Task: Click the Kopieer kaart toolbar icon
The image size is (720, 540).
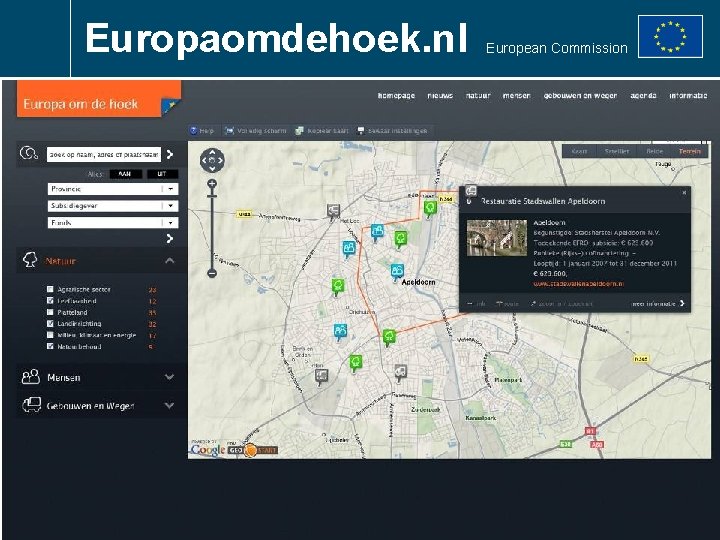Action: point(299,131)
